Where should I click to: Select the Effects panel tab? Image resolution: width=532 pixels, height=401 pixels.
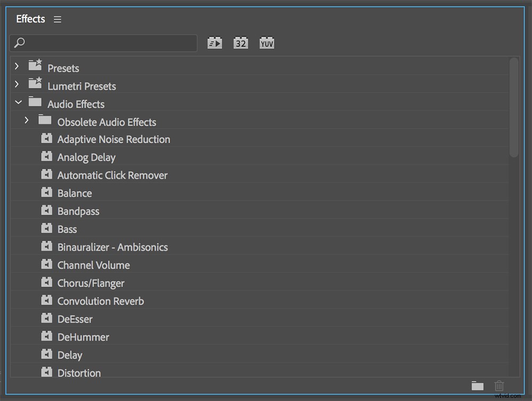30,19
